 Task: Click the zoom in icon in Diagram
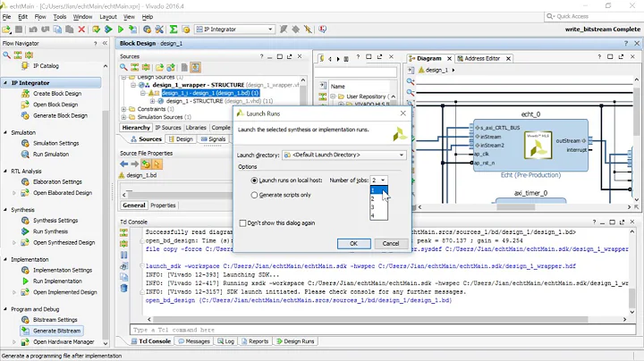[x=411, y=81]
